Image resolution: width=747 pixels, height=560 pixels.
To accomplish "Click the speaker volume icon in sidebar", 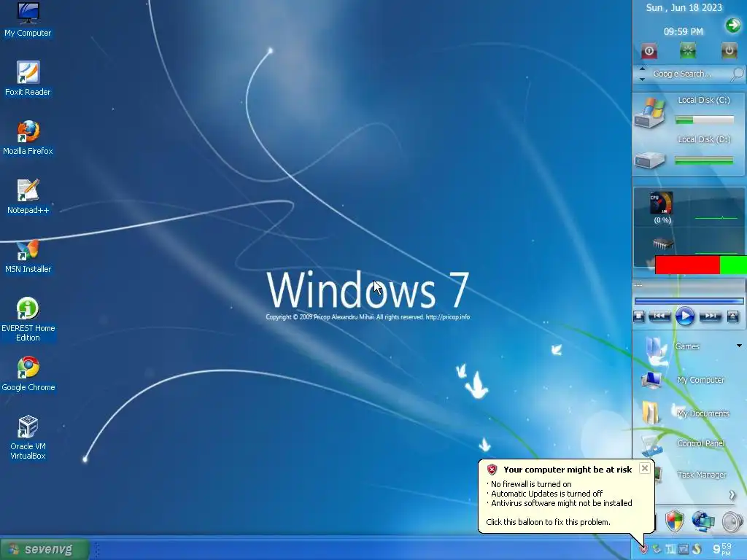I will coord(732,521).
